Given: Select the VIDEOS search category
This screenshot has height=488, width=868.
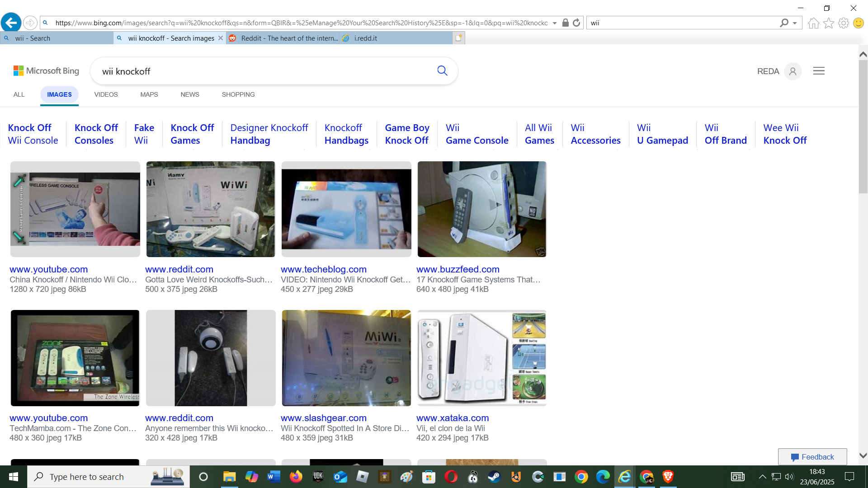Looking at the screenshot, I should (x=106, y=94).
